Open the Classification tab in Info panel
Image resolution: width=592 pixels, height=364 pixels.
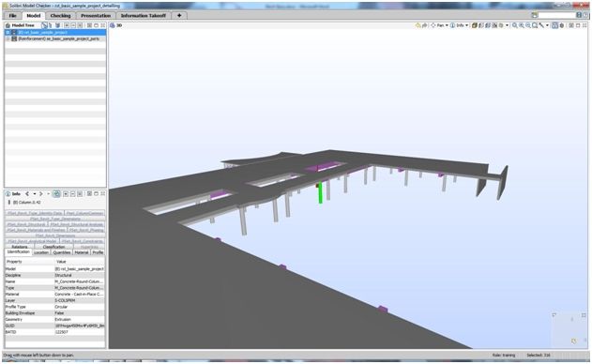coord(54,247)
